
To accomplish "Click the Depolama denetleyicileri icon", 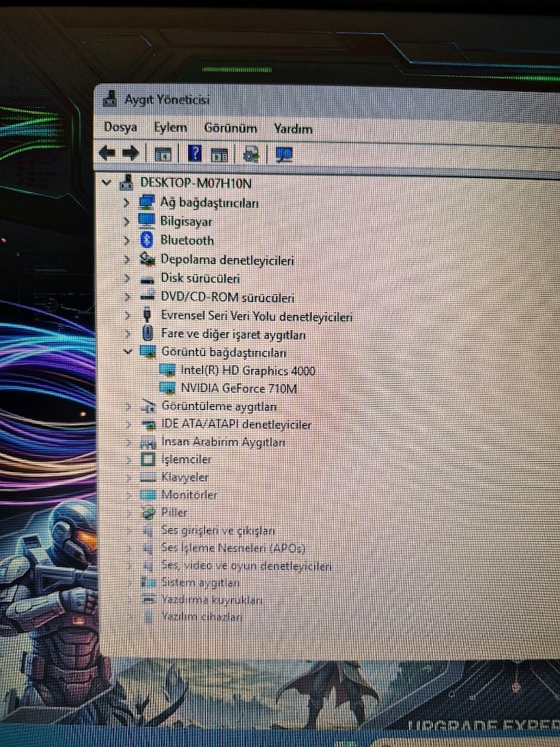I will (147, 259).
